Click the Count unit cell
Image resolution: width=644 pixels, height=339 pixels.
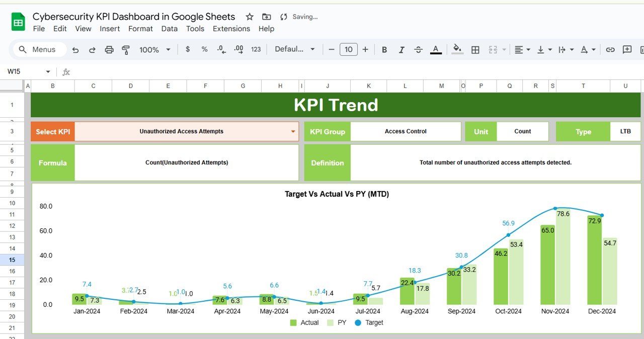(522, 131)
